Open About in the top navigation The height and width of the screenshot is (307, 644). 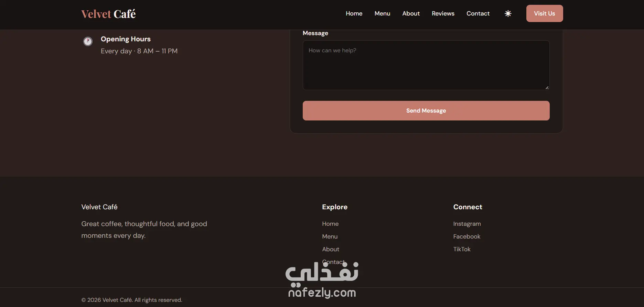(411, 13)
